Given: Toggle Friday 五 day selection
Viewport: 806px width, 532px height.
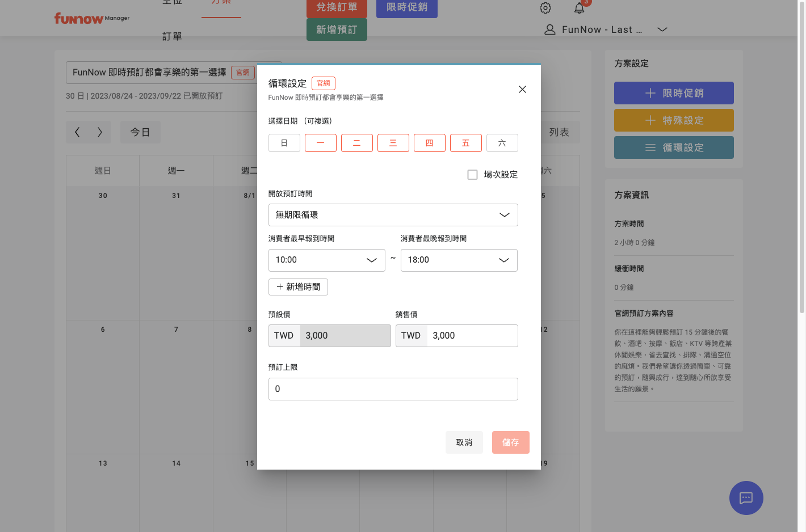Looking at the screenshot, I should pos(466,143).
